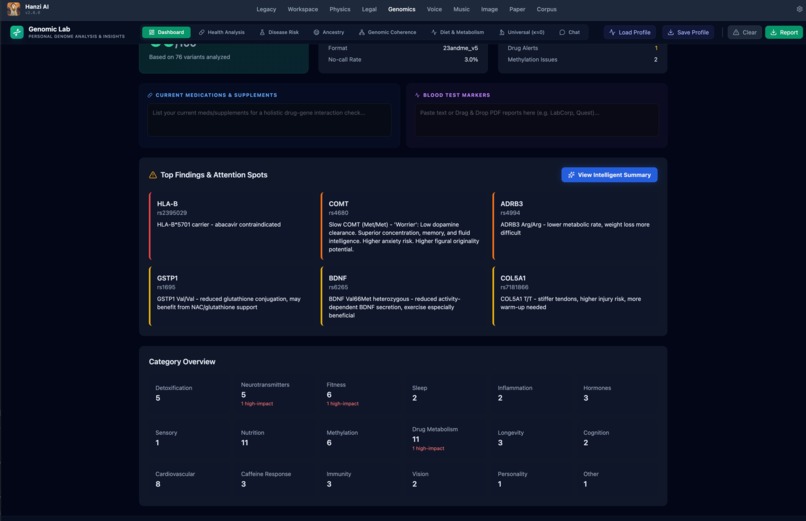Select the Dashboard tab
Image resolution: width=806 pixels, height=521 pixels.
coord(166,32)
